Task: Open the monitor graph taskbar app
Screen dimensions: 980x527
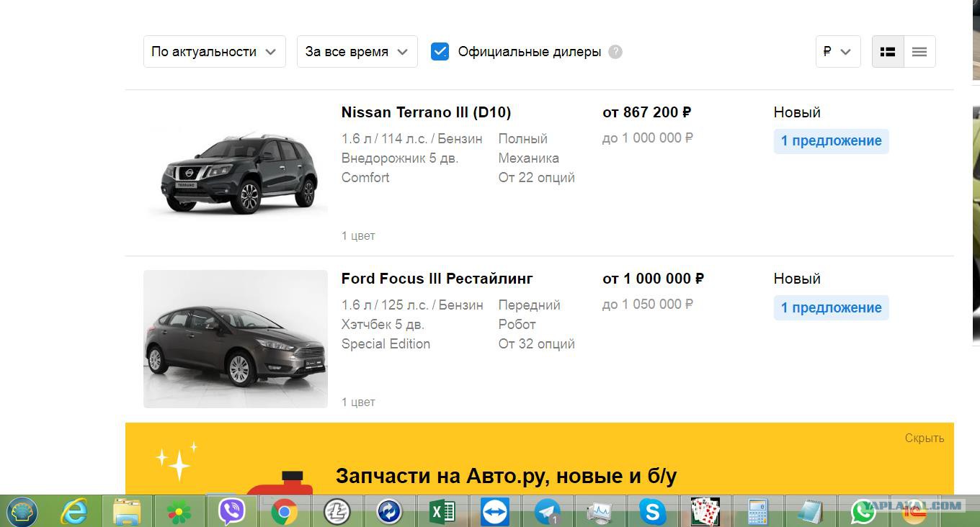Action: [600, 512]
